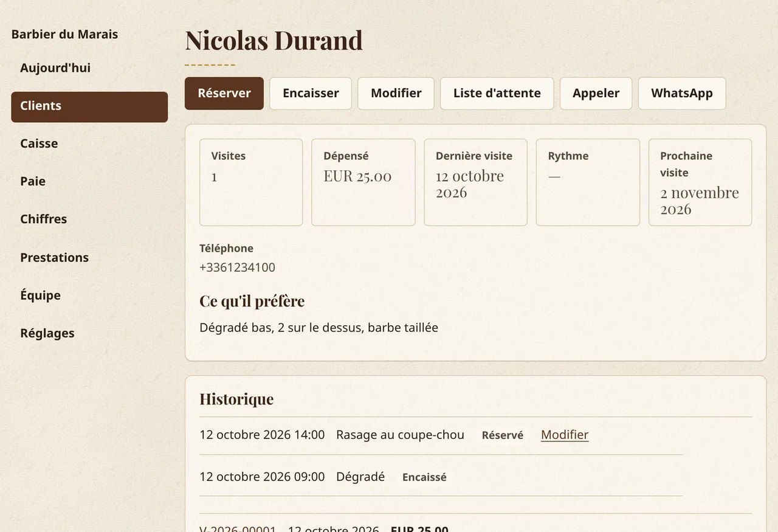778x532 pixels.
Task: Open Réglages in the sidebar
Action: click(x=89, y=333)
